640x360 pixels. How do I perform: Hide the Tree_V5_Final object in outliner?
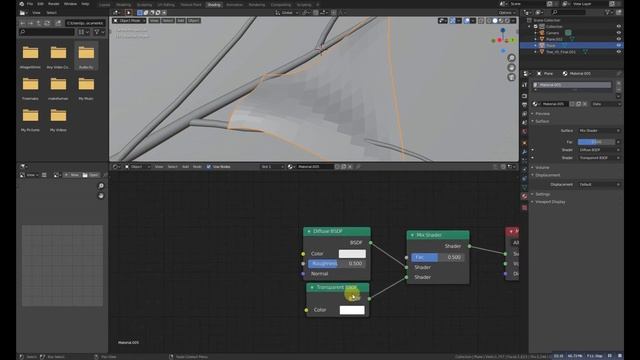click(x=619, y=52)
